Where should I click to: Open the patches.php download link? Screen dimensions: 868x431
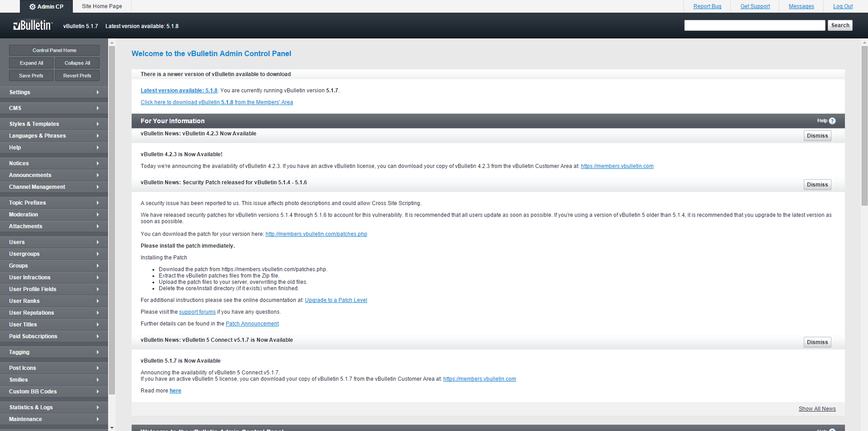click(316, 234)
